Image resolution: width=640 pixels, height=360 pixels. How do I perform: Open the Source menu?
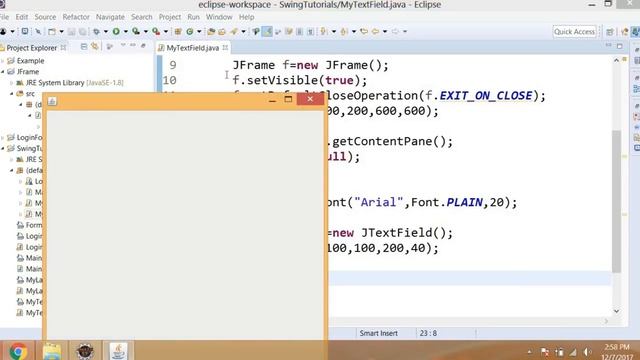pos(45,17)
